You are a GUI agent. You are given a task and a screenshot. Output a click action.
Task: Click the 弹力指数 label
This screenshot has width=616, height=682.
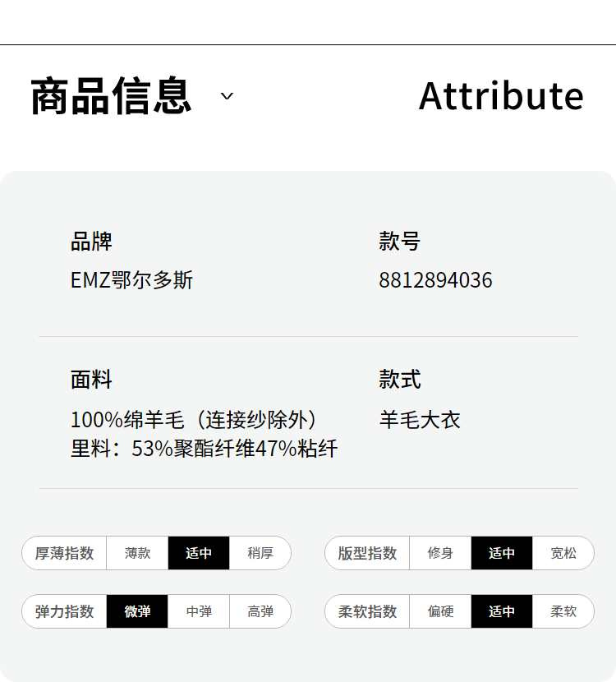pos(64,611)
